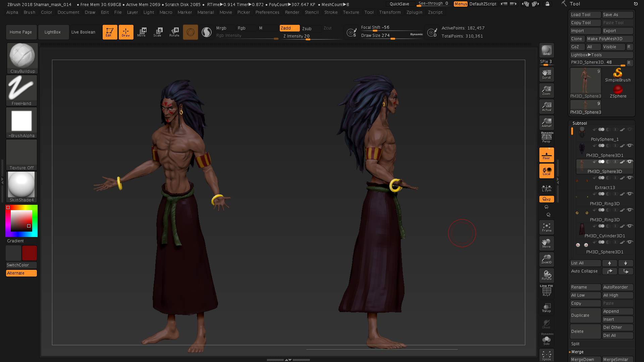Open the Alpha menu
644x362 pixels.
point(12,12)
